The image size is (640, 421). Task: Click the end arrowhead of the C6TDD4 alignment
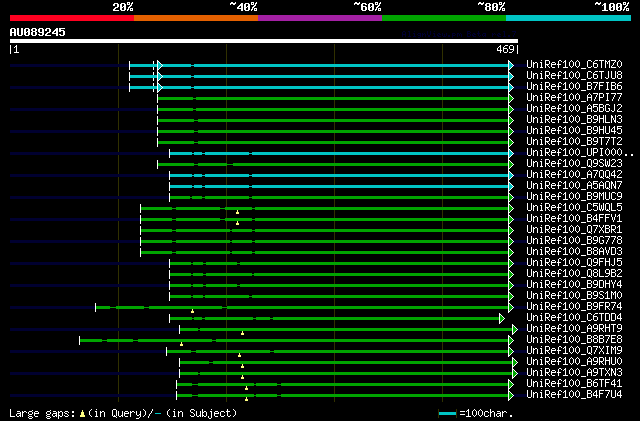pos(502,319)
